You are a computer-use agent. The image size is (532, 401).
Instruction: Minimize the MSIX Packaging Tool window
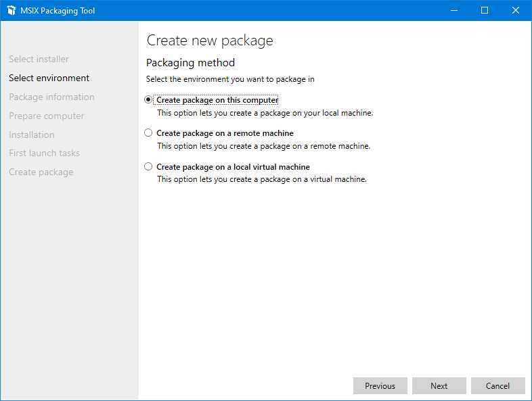click(454, 11)
